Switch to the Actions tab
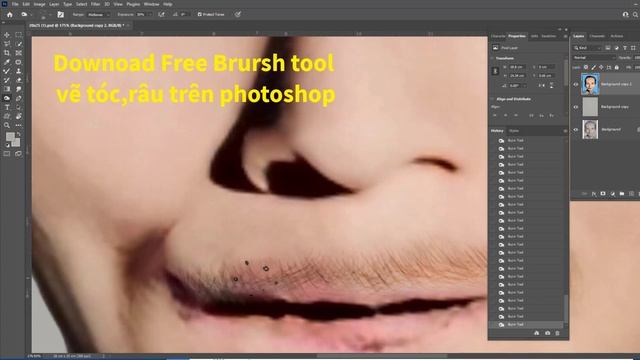The image size is (640, 360). 617,36
